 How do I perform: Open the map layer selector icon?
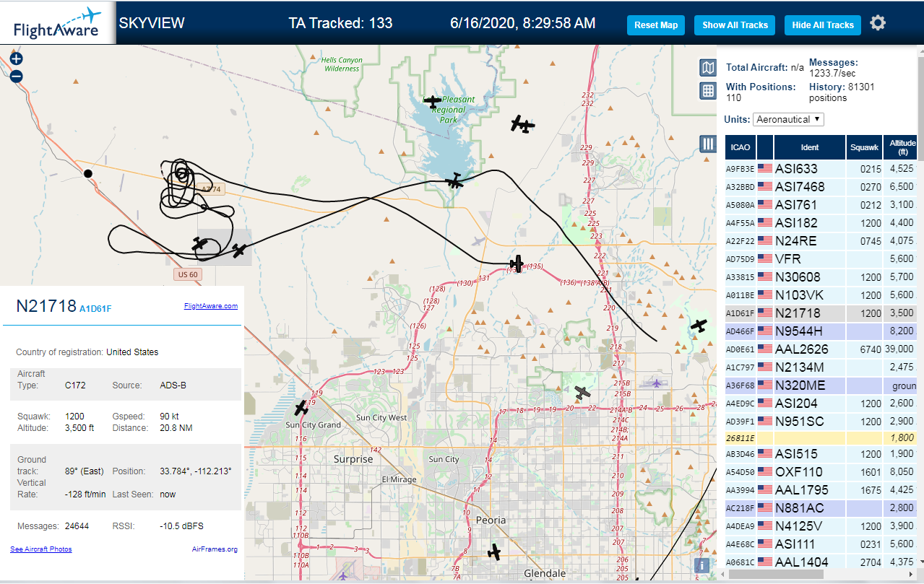click(x=708, y=68)
